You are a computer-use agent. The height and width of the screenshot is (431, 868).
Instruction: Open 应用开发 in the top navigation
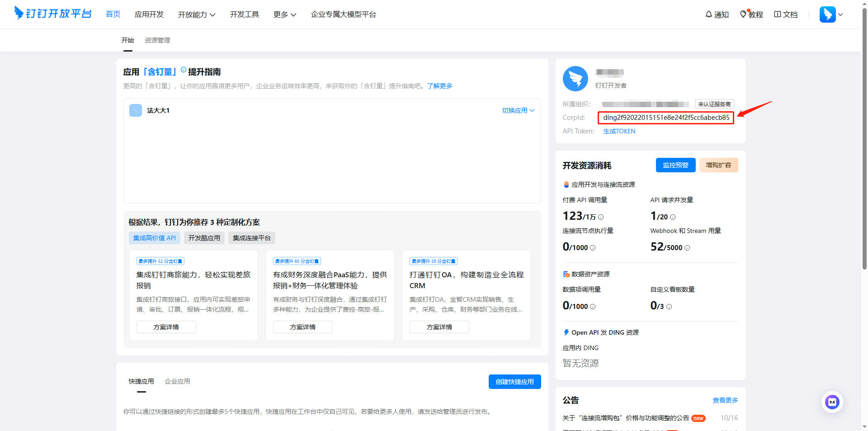149,14
